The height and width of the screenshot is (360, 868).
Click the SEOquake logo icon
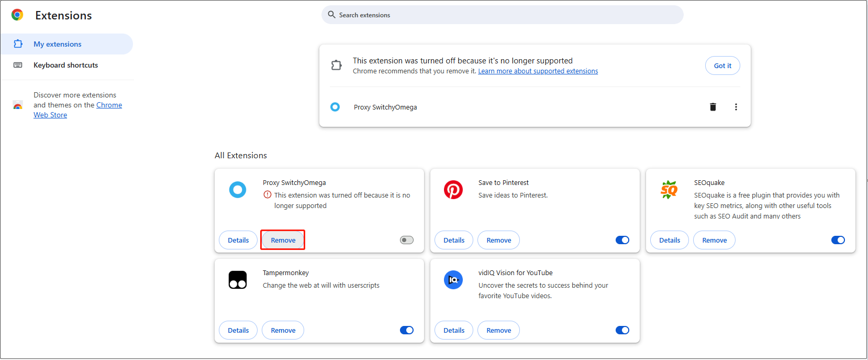click(669, 190)
